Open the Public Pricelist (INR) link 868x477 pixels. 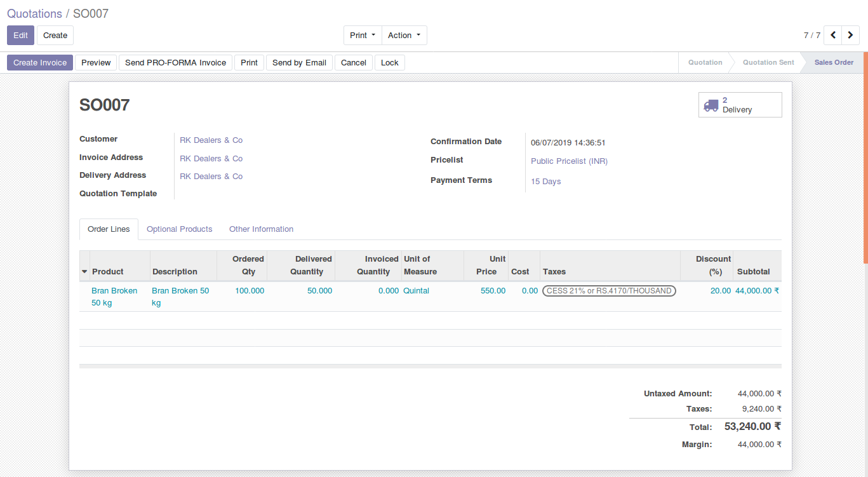click(x=569, y=161)
